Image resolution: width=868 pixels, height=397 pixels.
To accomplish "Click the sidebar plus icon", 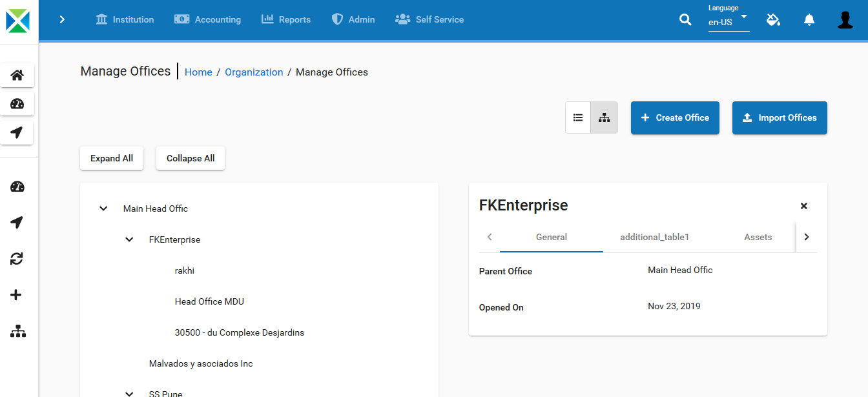I will coord(17,295).
